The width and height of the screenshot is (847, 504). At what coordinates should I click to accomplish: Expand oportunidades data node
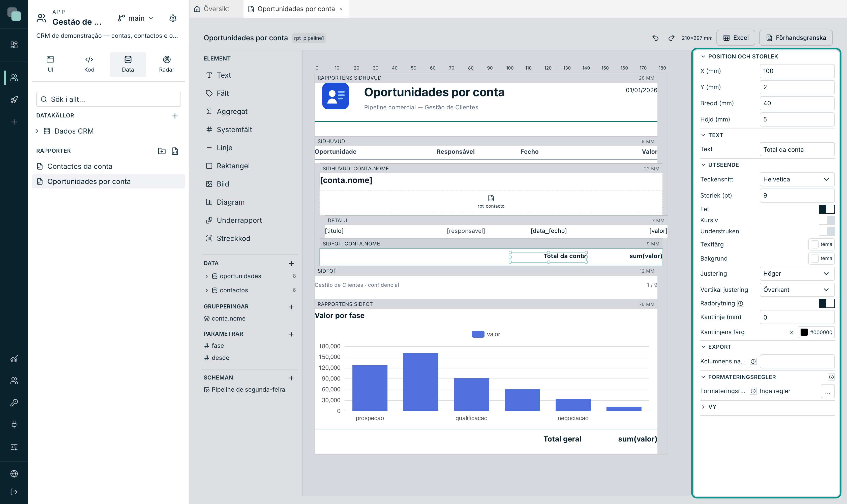tap(206, 276)
